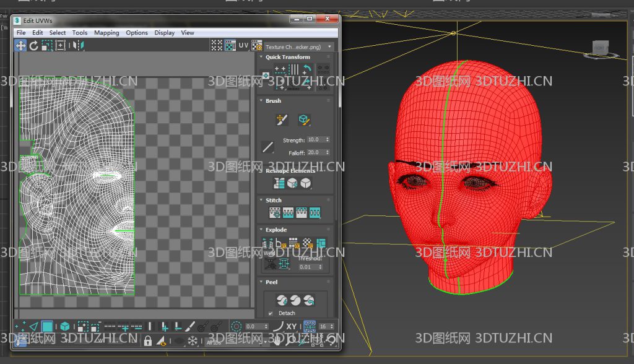Adjust the brush Strength spinner
634x364 pixels.
click(x=327, y=140)
